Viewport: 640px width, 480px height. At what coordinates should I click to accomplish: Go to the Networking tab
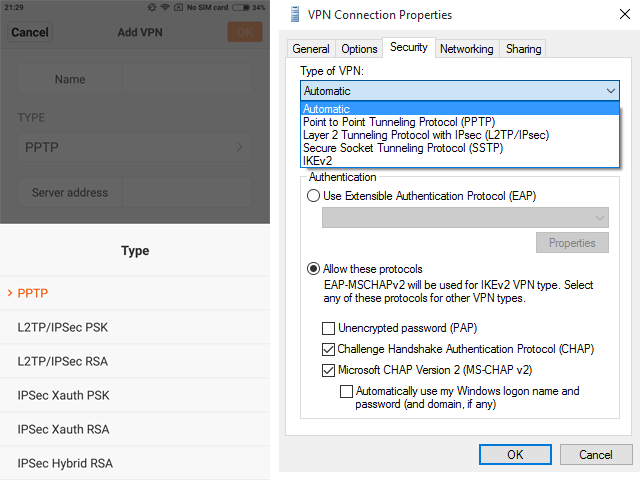pyautogui.click(x=467, y=49)
